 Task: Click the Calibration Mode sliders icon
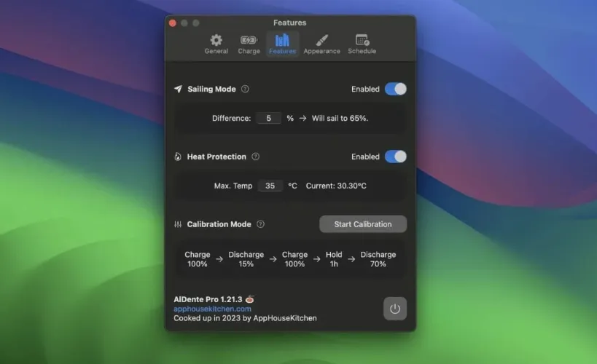click(178, 224)
